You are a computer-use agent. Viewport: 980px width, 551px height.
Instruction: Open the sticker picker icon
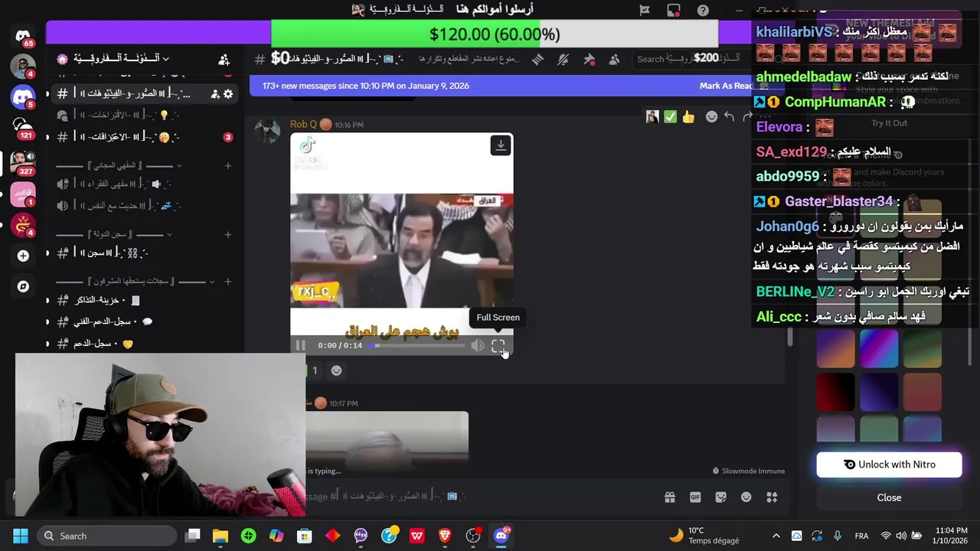(x=720, y=497)
